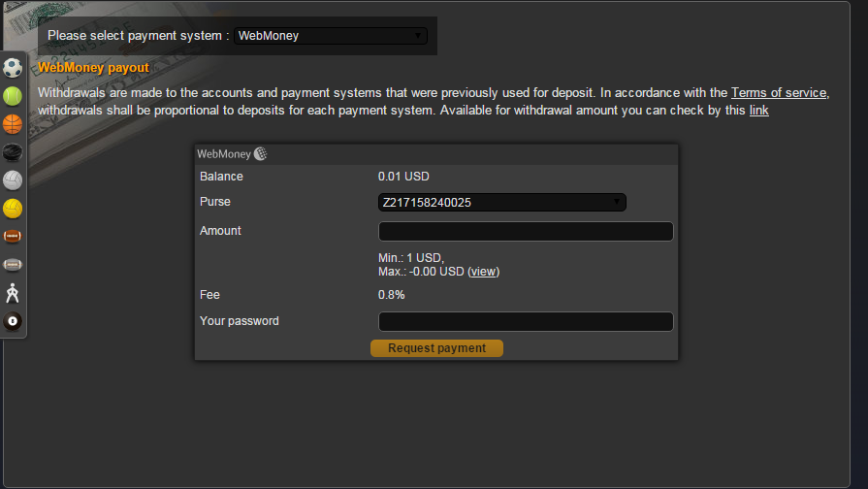This screenshot has width=868, height=489.
Task: Choose the hockey puck sport icon
Action: point(13,151)
